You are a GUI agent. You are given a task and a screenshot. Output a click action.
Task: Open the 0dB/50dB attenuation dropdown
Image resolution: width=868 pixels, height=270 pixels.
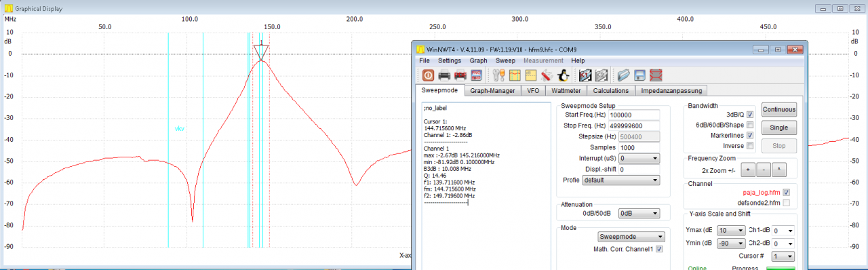click(639, 213)
